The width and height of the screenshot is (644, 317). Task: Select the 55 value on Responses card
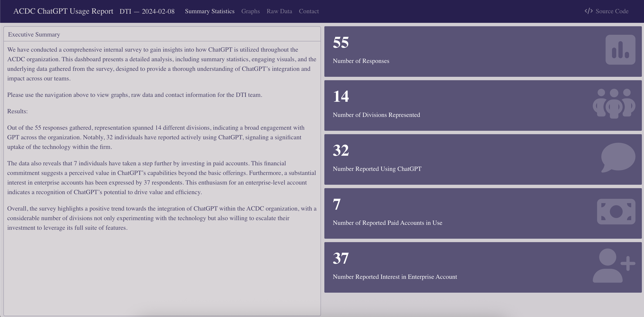[341, 42]
